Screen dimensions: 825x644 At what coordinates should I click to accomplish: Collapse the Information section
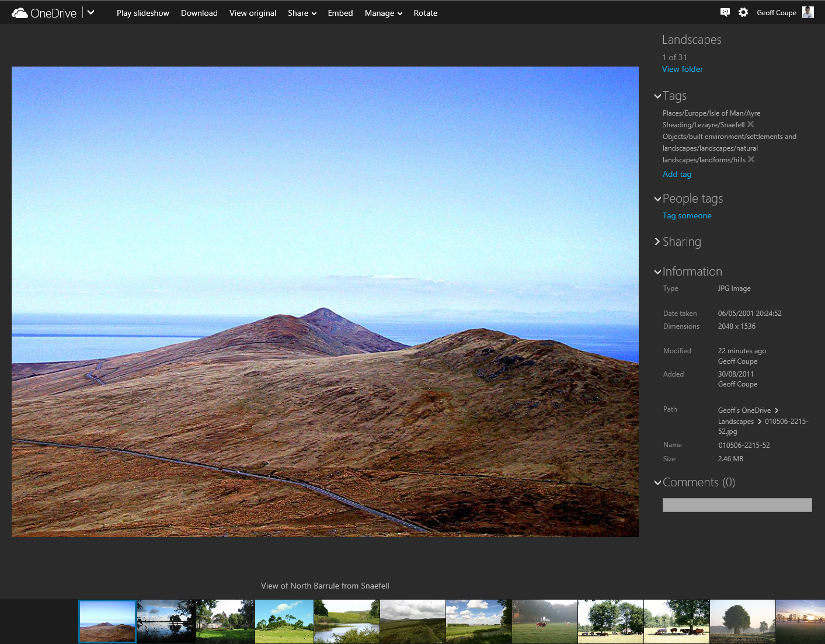pos(658,272)
